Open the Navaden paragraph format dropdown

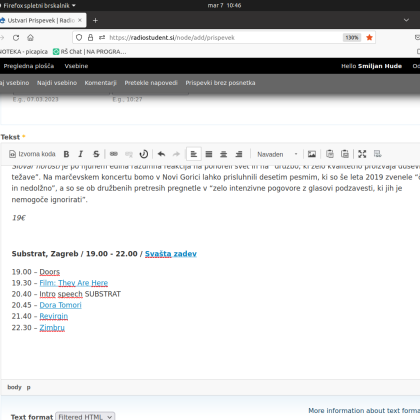coord(277,154)
